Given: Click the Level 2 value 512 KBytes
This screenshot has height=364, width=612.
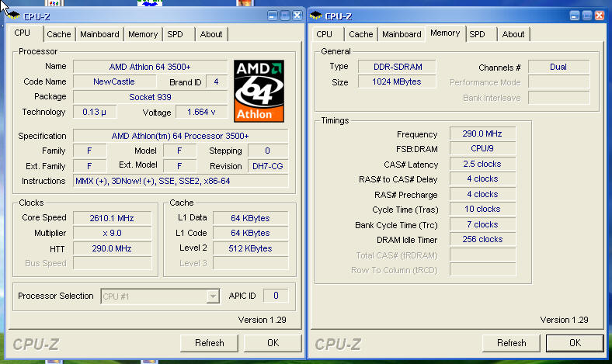Looking at the screenshot, I should click(x=250, y=248).
